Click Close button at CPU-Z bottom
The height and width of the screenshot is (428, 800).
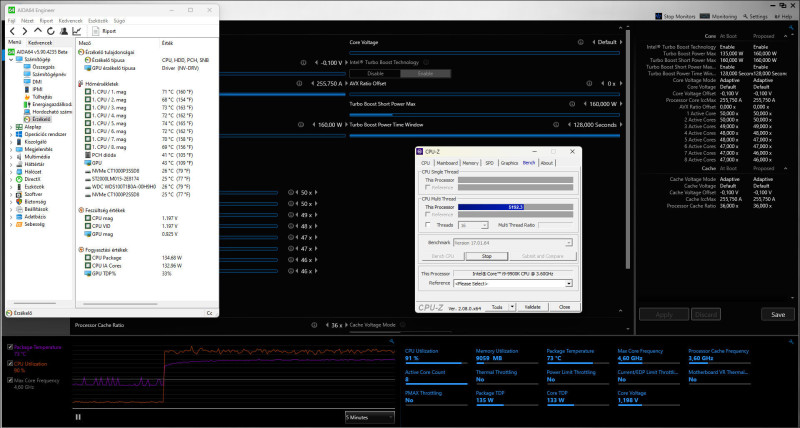click(x=564, y=307)
